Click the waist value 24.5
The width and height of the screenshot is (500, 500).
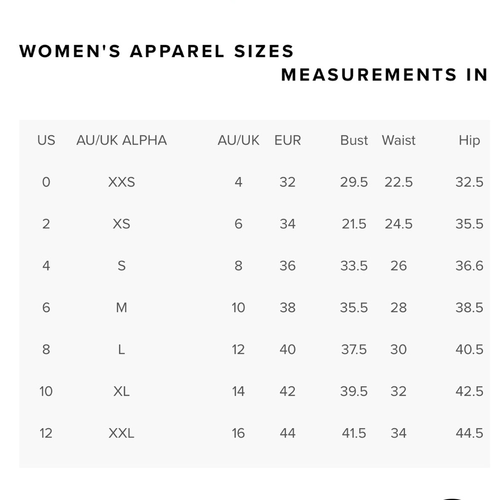[x=399, y=224]
